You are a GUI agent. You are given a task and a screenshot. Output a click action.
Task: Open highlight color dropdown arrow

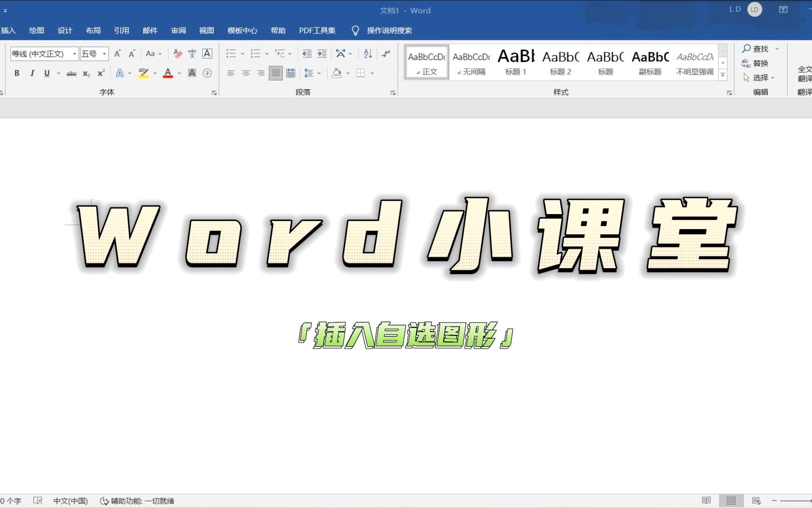[155, 73]
